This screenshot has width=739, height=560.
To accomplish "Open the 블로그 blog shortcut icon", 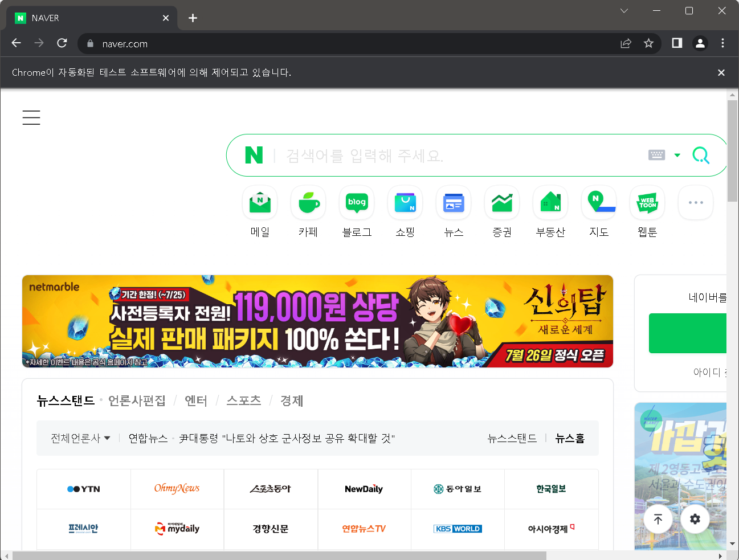I will point(357,202).
